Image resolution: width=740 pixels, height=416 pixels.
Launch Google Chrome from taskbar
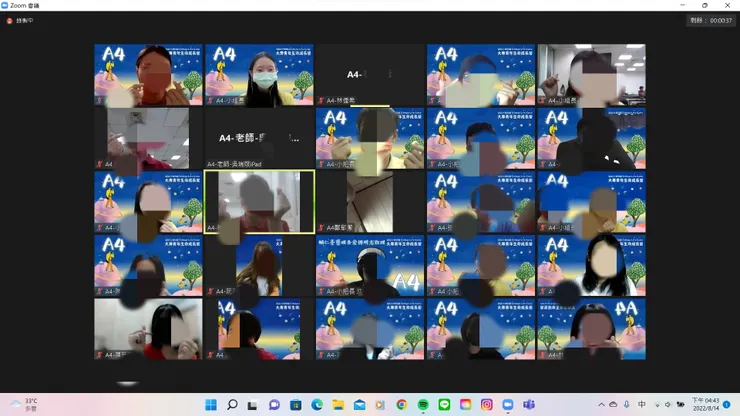click(x=402, y=405)
